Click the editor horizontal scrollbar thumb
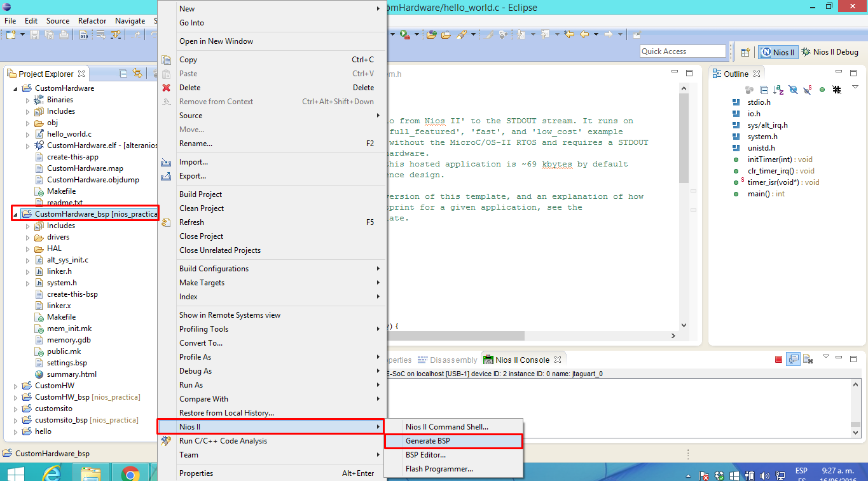 (x=455, y=335)
